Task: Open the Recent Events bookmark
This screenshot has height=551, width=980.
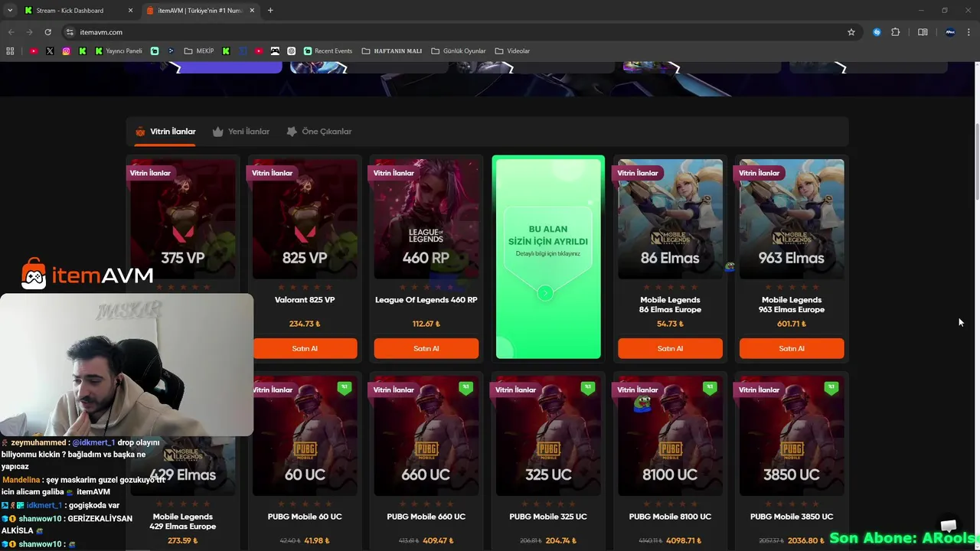Action: pos(328,51)
